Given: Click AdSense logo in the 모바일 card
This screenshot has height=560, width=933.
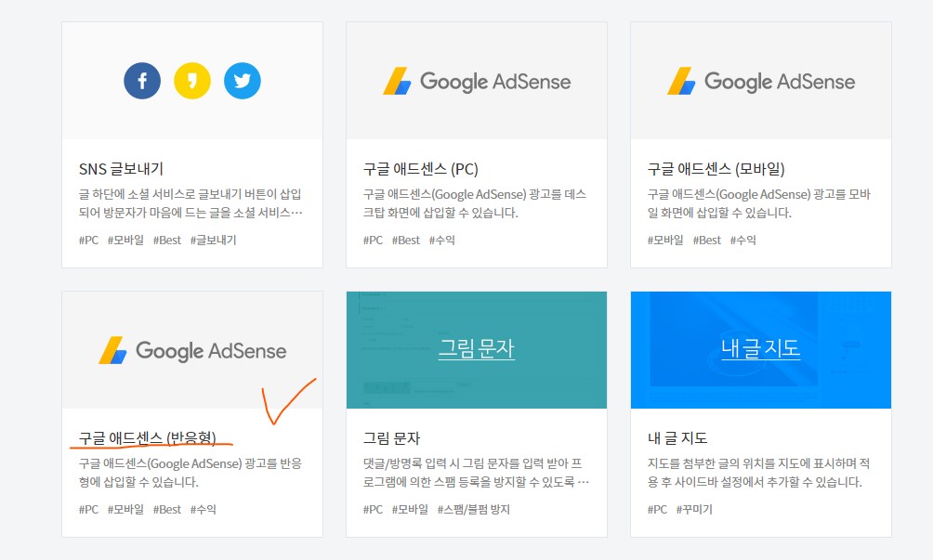Looking at the screenshot, I should pos(761,82).
